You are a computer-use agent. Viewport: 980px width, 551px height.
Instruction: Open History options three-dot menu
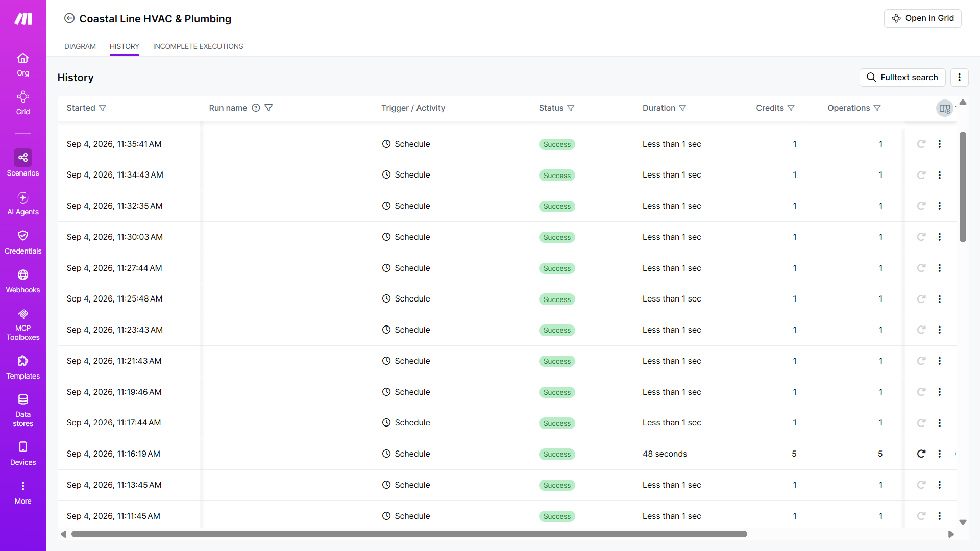click(960, 77)
